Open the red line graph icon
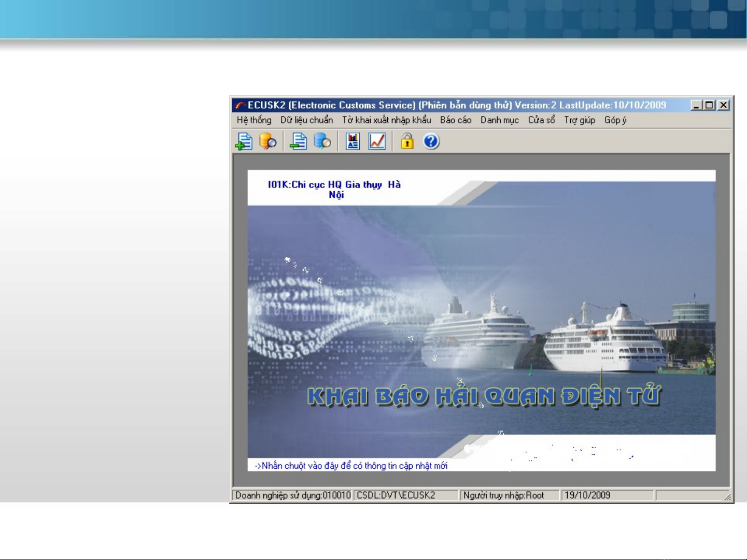Screen dimensions: 747x560 (x=377, y=141)
